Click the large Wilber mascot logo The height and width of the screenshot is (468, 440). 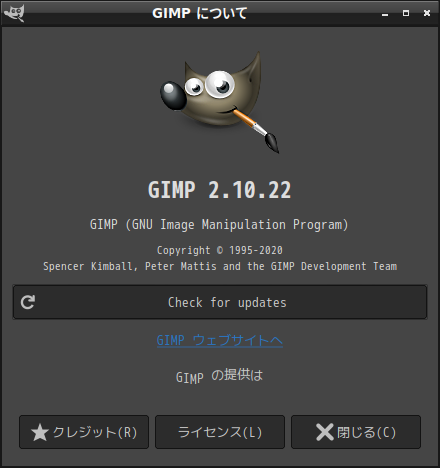click(219, 102)
